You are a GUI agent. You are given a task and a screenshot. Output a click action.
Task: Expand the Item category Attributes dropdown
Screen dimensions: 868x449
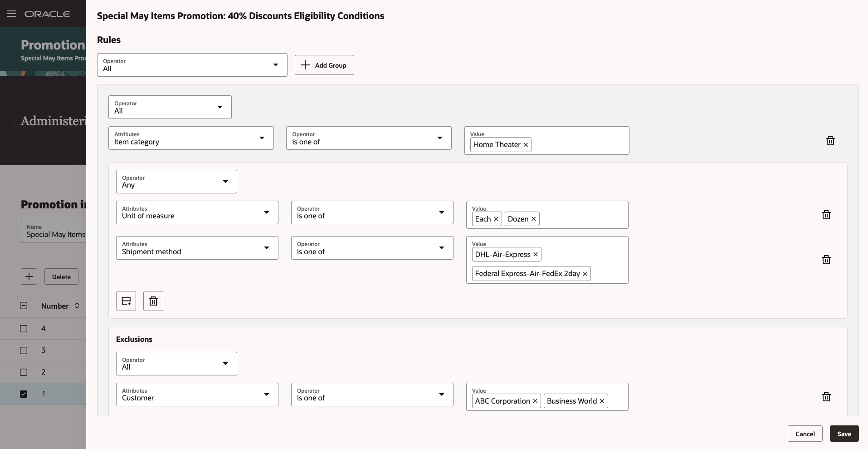click(x=191, y=138)
